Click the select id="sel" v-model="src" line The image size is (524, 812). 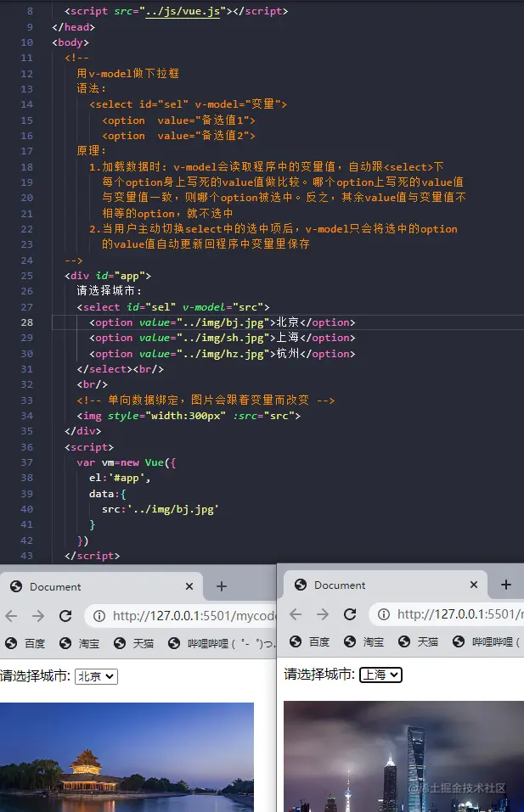tap(173, 307)
